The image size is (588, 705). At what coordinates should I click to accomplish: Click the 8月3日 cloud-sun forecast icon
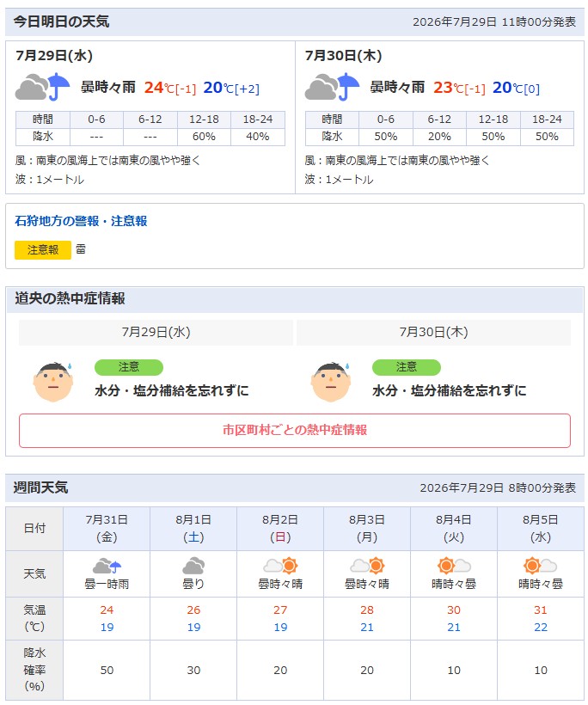pos(367,566)
